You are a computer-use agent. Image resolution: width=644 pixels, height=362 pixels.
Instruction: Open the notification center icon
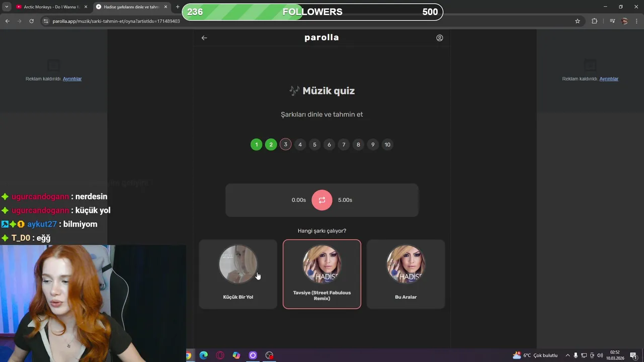(633, 355)
